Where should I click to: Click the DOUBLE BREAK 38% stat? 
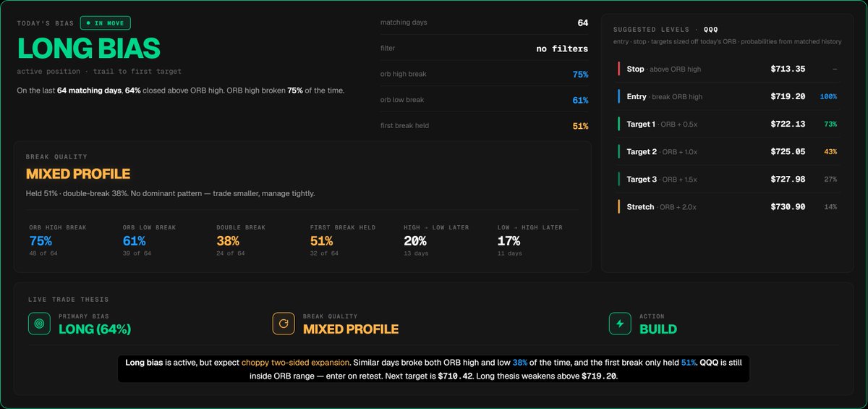(228, 241)
